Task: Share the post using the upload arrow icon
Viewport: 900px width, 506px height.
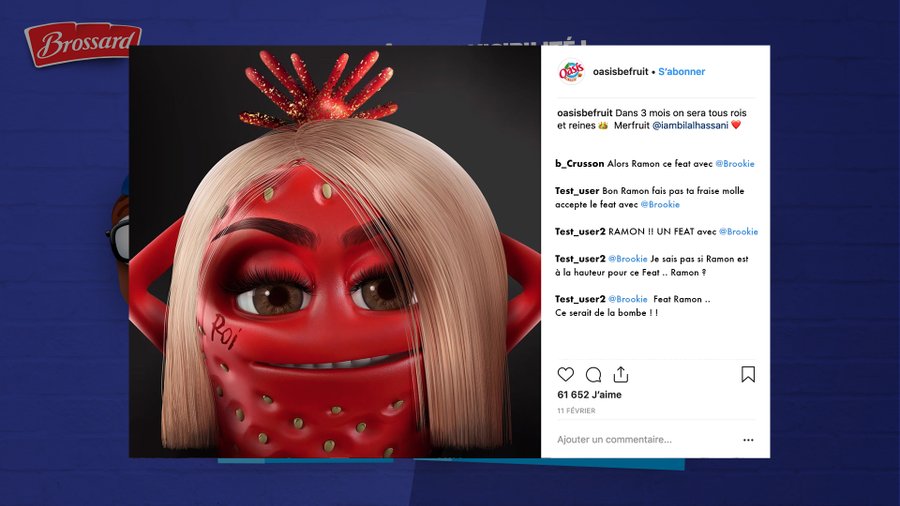Action: click(x=620, y=375)
